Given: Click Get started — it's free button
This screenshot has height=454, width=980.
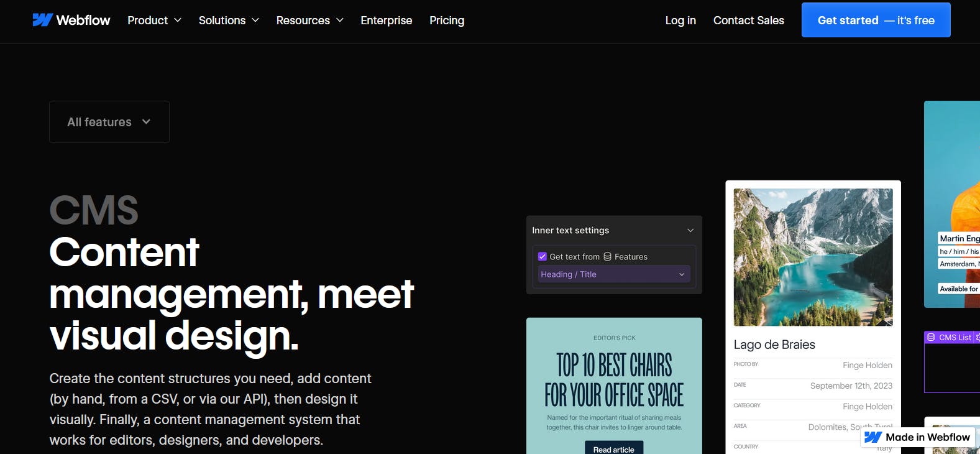Looking at the screenshot, I should coord(876,20).
